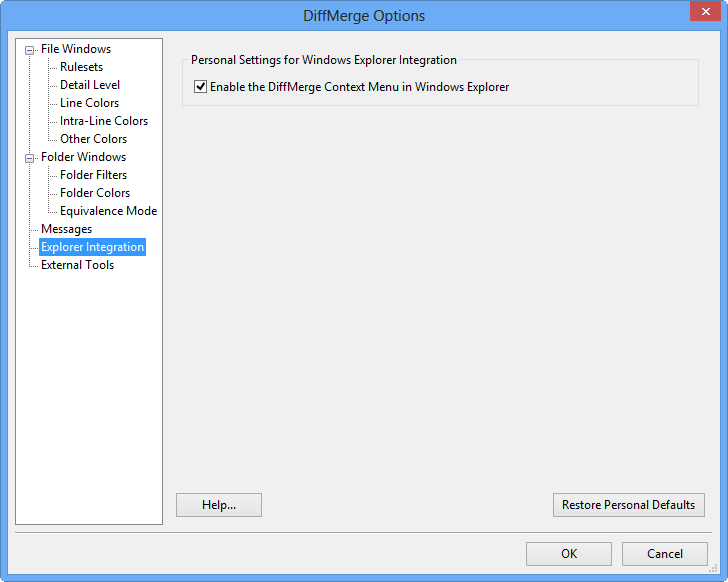
Task: Open Folder Colors settings page
Action: tap(95, 193)
